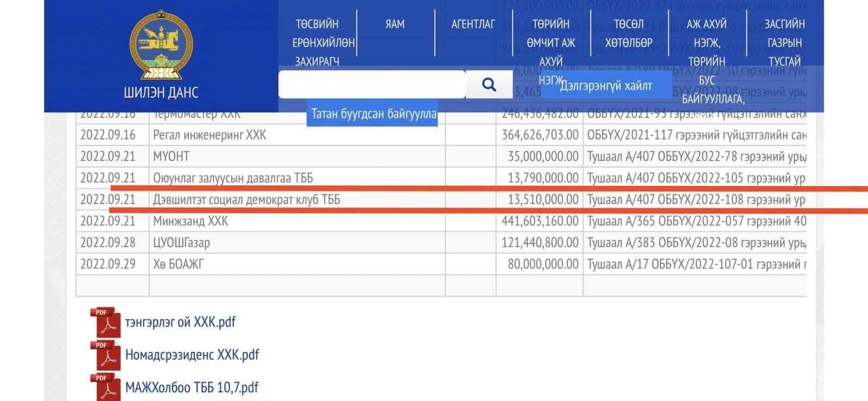The width and height of the screenshot is (868, 401).
Task: Click PDF icon beside МАЖХолбоо ТББ
Action: pyautogui.click(x=105, y=387)
